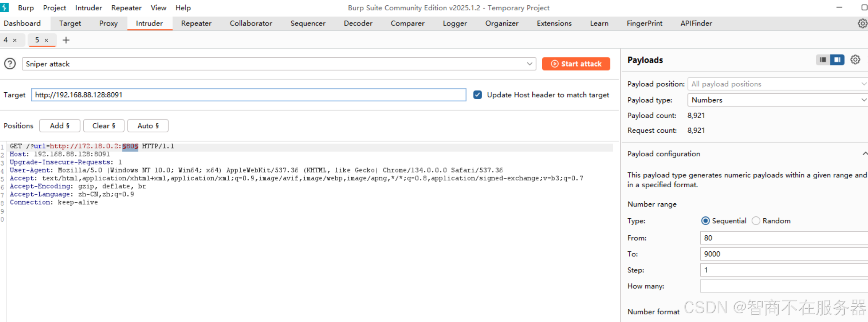Click the Target URL input field

249,95
